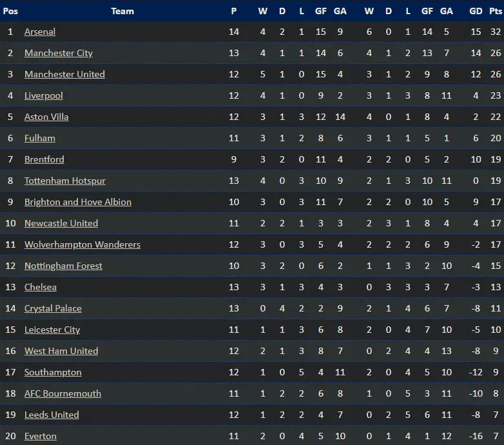
Task: Click the Everton link
Action: [41, 436]
